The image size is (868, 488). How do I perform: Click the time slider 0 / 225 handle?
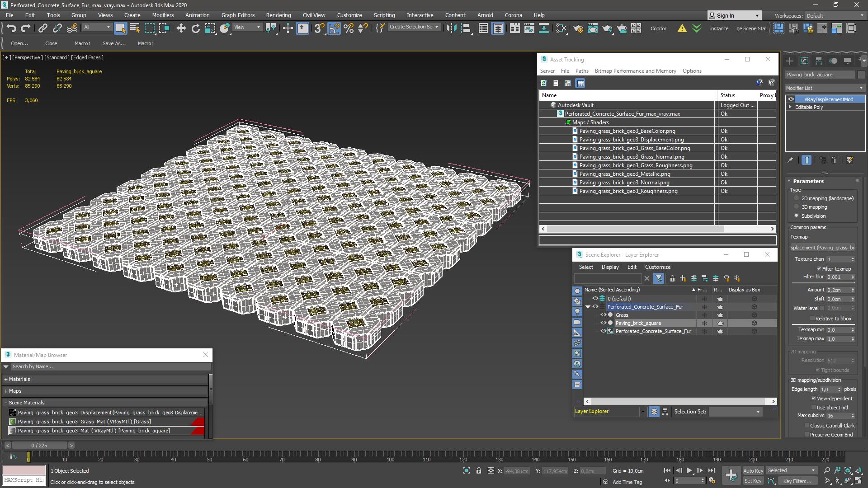tap(39, 446)
